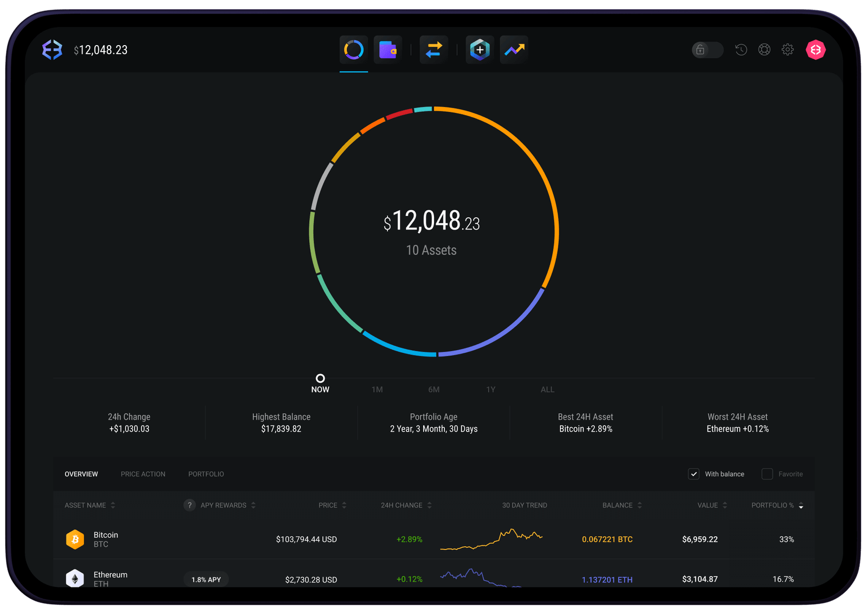Open the Add Assets hexagon icon

pos(479,49)
